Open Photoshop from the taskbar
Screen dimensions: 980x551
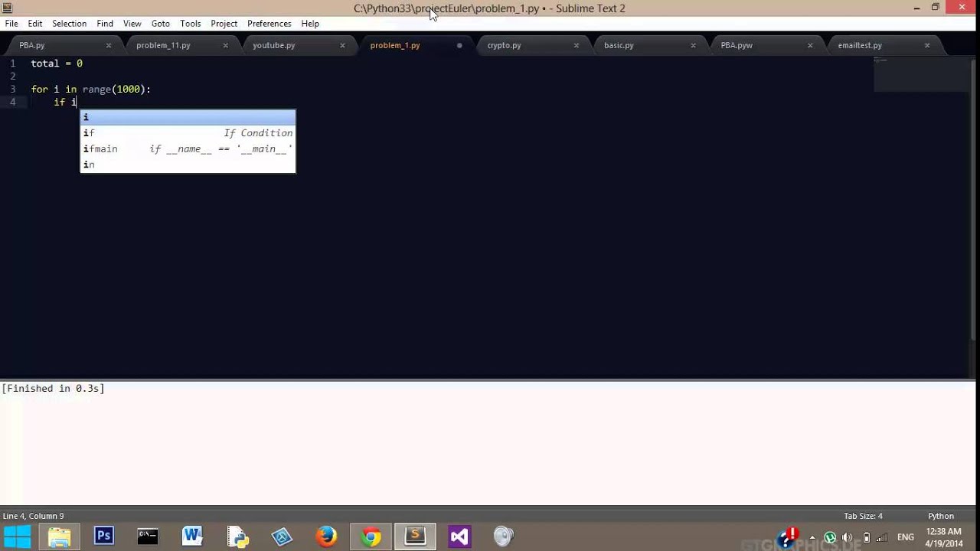(103, 537)
